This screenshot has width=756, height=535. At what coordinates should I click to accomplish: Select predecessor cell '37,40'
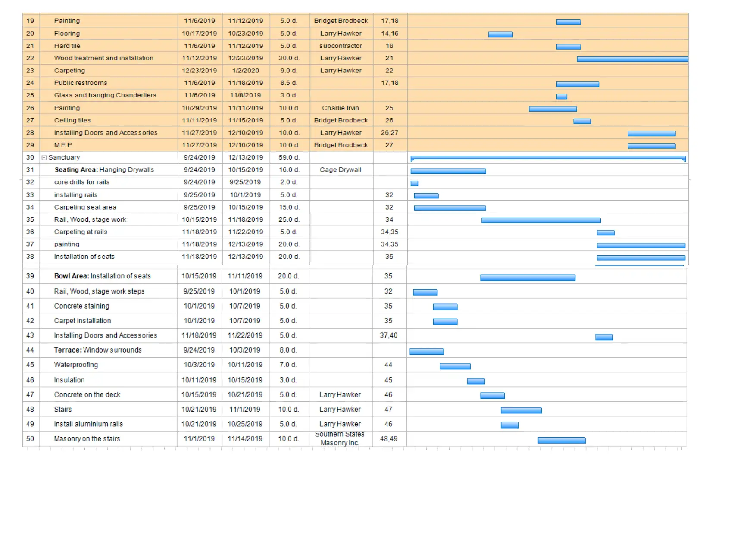coord(389,335)
